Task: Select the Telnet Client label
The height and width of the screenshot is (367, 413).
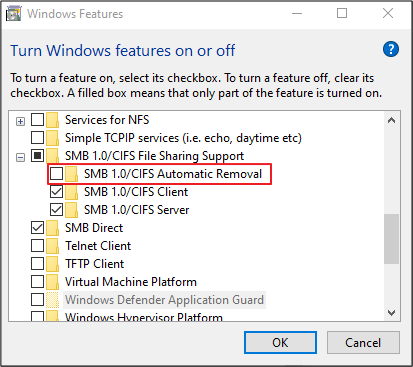Action: point(98,246)
